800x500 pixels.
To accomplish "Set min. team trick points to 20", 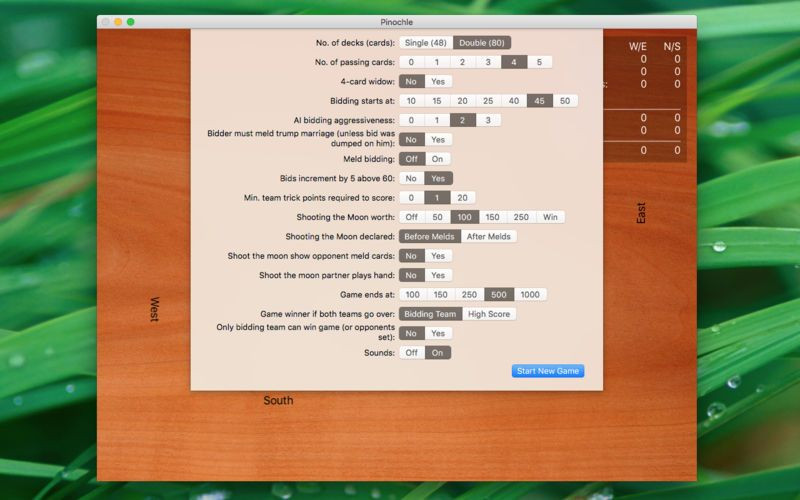I will tap(462, 198).
